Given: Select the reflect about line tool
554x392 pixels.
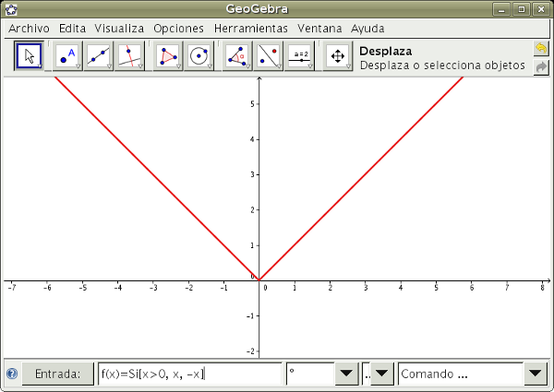Looking at the screenshot, I should pos(269,57).
